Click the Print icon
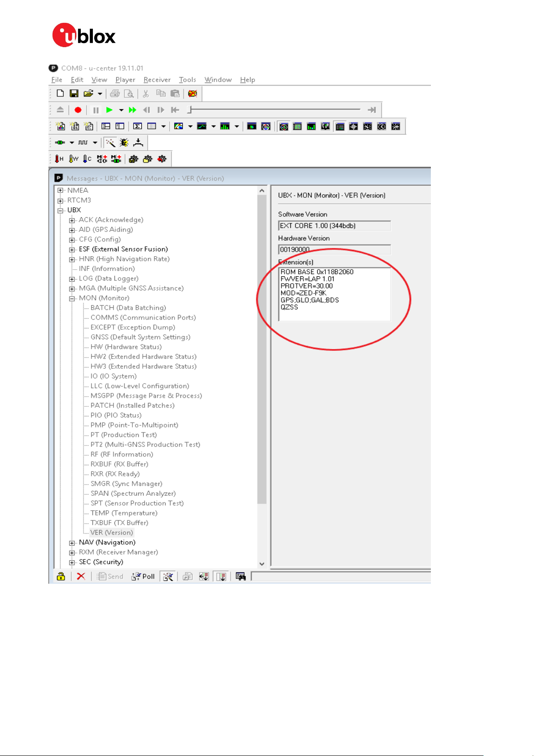Viewport: 535px width, 756px height. [x=115, y=93]
